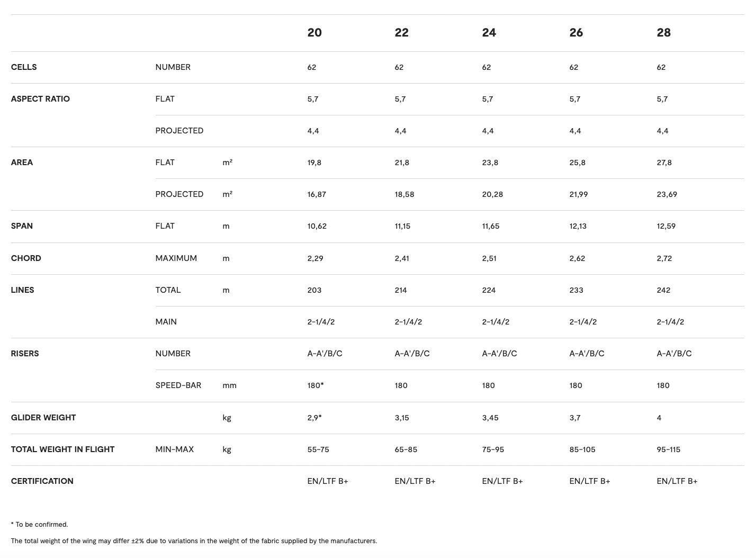This screenshot has width=756, height=558.
Task: Select the 233 total lines value
Action: click(576, 290)
